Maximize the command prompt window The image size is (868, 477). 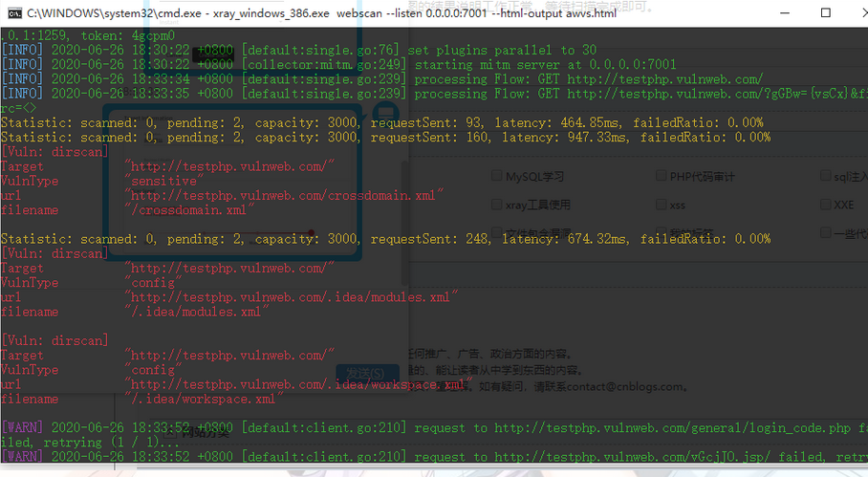(825, 12)
